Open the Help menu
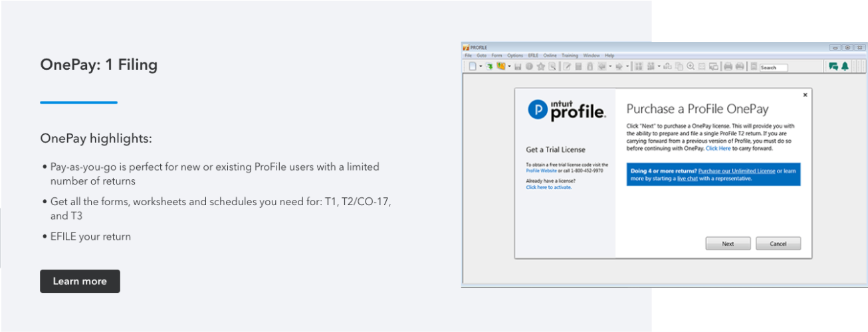 609,55
